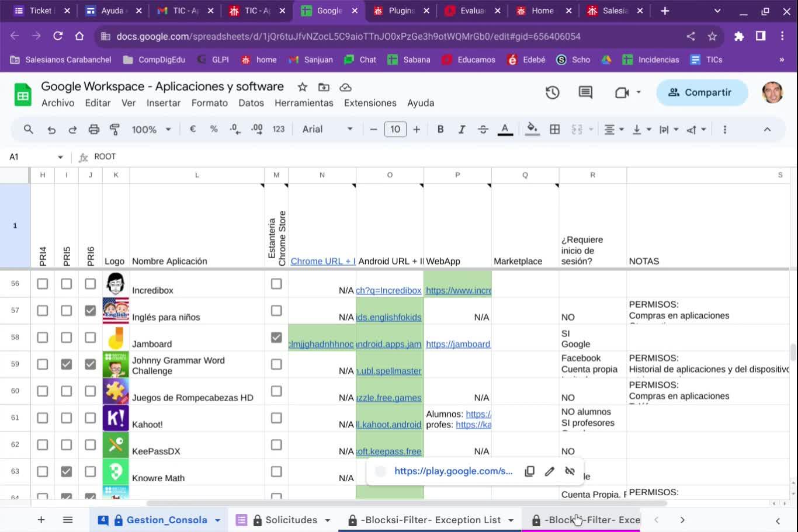Open the fill color picker
This screenshot has height=532, width=798.
(532, 129)
